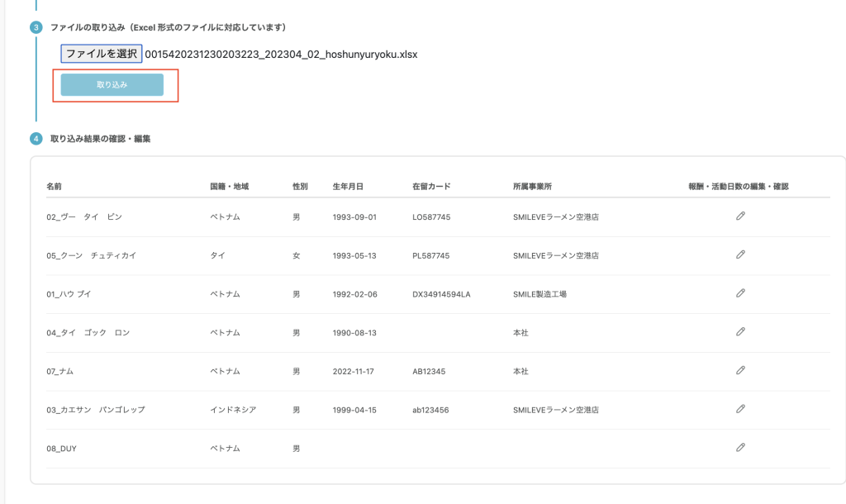This screenshot has width=846, height=504.
Task: Click birthdate 1992-02-06
Action: [355, 294]
